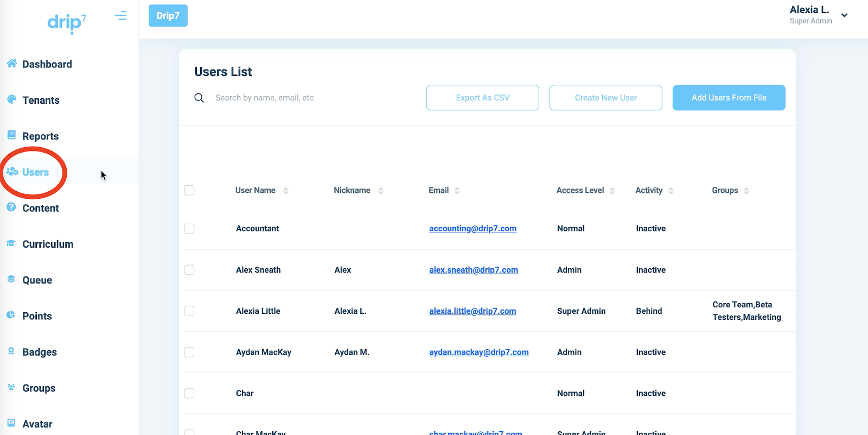This screenshot has width=868, height=435.
Task: Click the Behind activity status cell
Action: pos(649,311)
